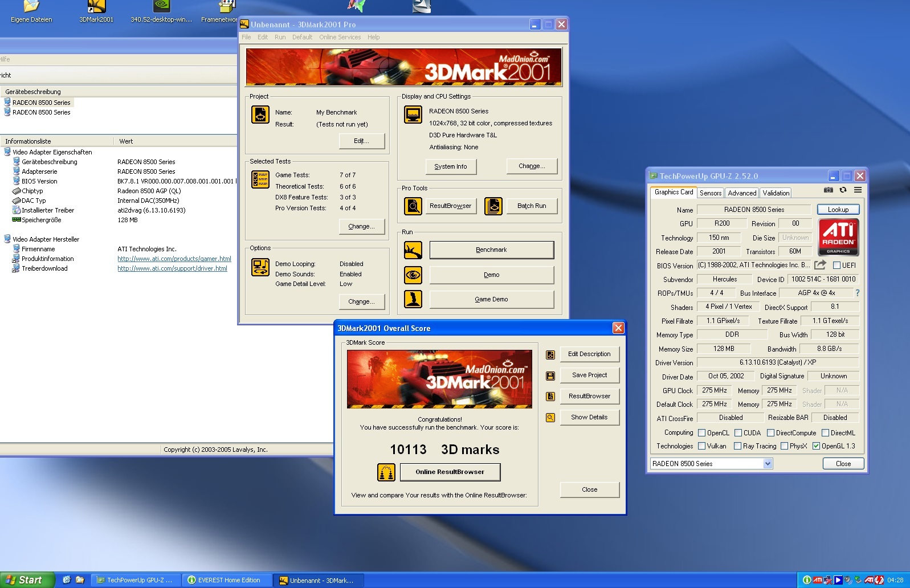The width and height of the screenshot is (910, 588).
Task: Click the icon beside ResultBrowser in score dialog
Action: click(550, 397)
